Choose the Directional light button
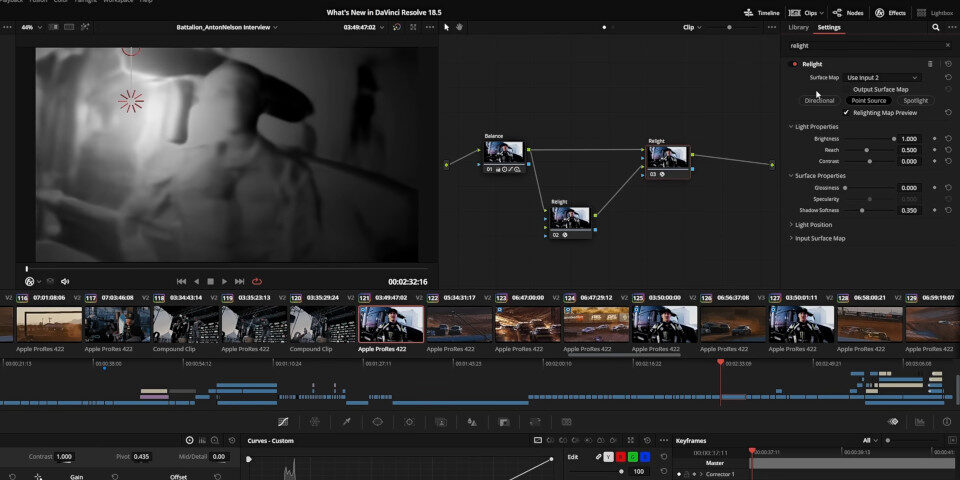The width and height of the screenshot is (960, 480). [x=819, y=100]
